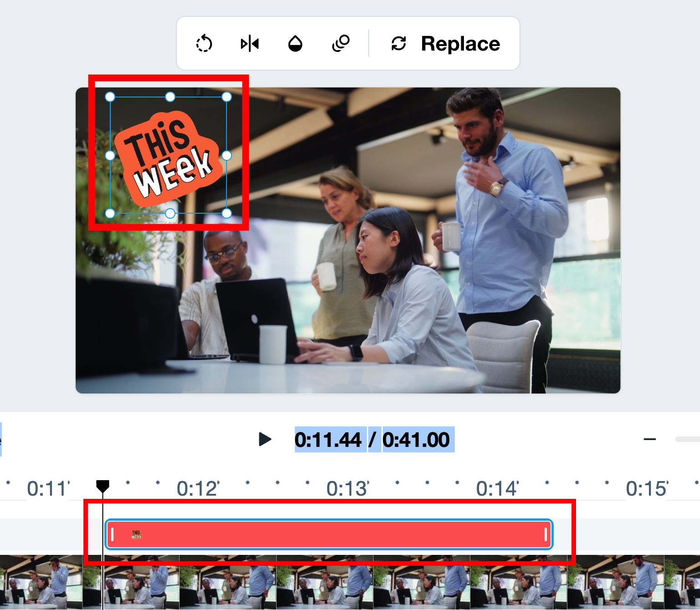Click the right trim handle of red clip

(x=546, y=534)
